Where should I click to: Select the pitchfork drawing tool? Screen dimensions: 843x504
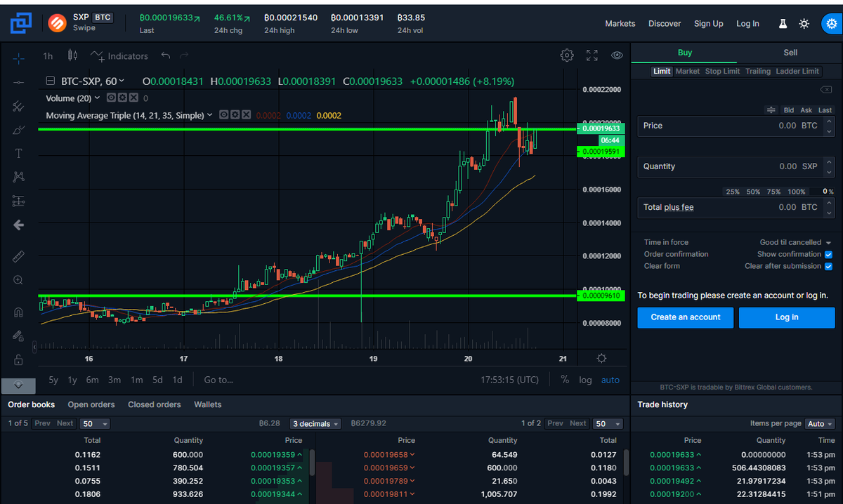19,106
